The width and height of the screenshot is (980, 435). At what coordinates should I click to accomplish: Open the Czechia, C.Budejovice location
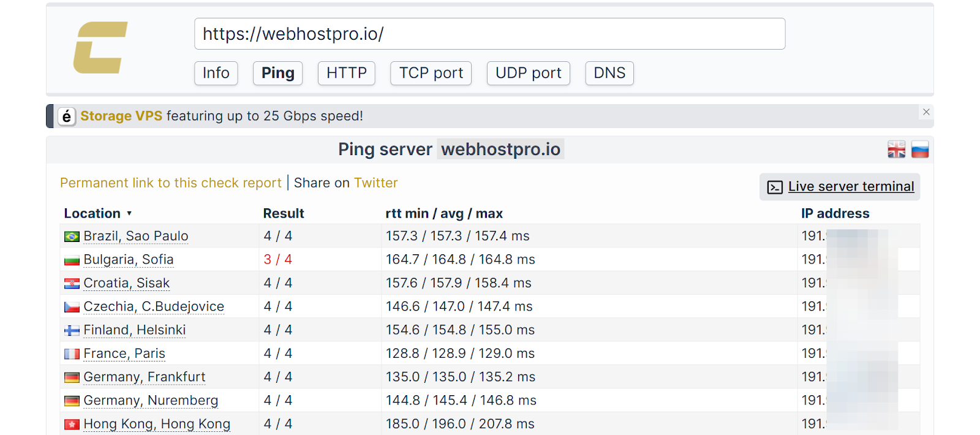click(x=154, y=306)
